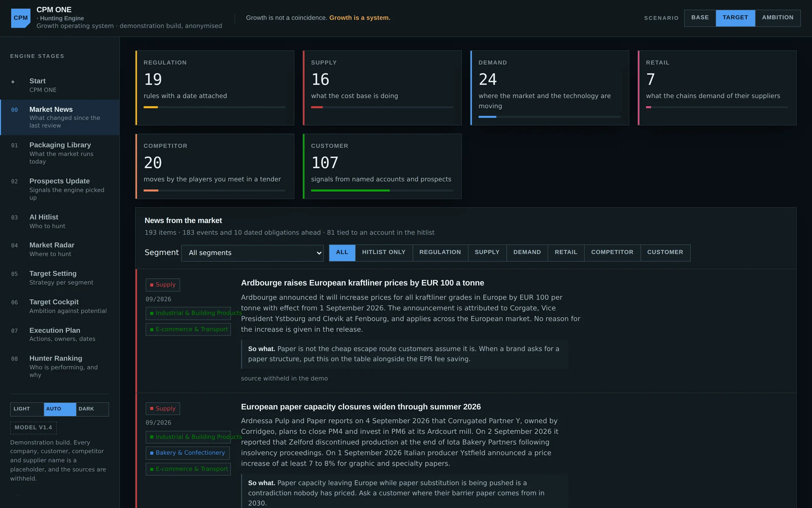812x508 pixels.
Task: Click the CUSTOMER card green progress bar
Action: [350, 191]
